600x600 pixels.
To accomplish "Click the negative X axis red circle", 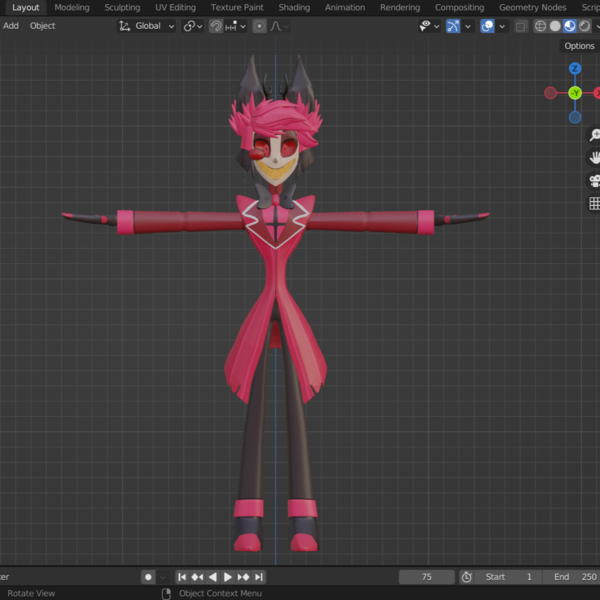I will [550, 93].
